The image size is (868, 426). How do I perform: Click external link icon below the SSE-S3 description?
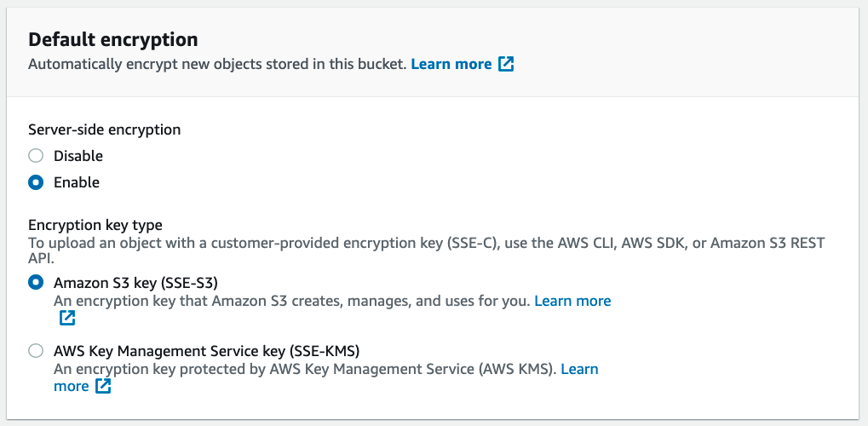pos(67,318)
